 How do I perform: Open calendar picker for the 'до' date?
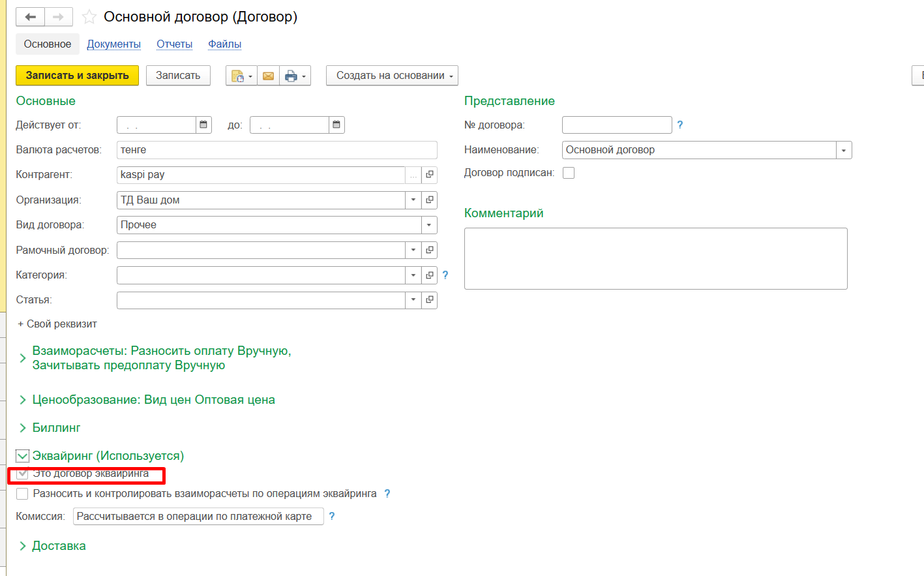pyautogui.click(x=336, y=125)
